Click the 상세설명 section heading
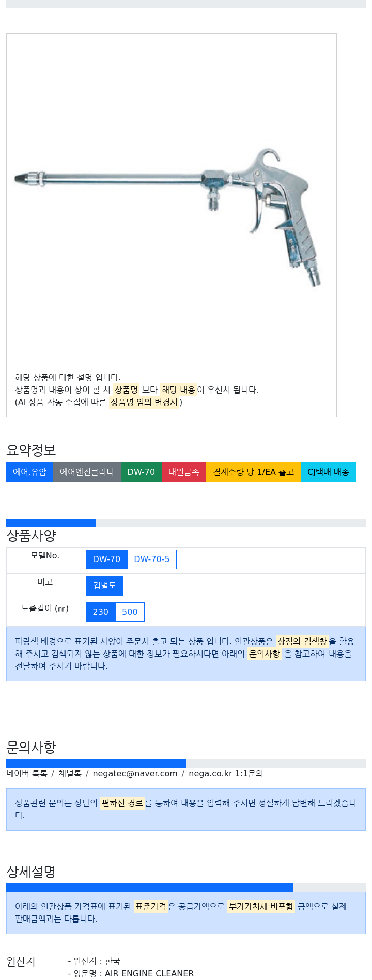 pyautogui.click(x=31, y=872)
